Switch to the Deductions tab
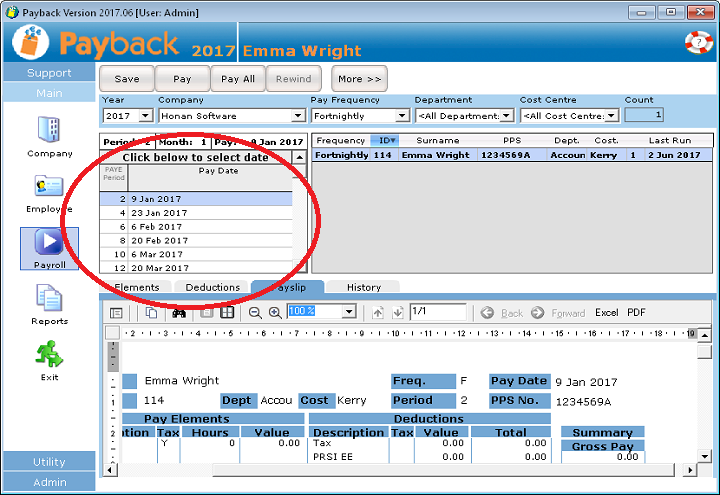The image size is (720, 495). pyautogui.click(x=212, y=287)
